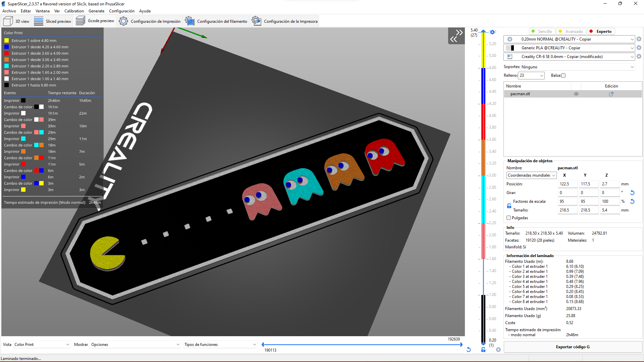Toggle the scale proportions lock icon

[x=509, y=206]
